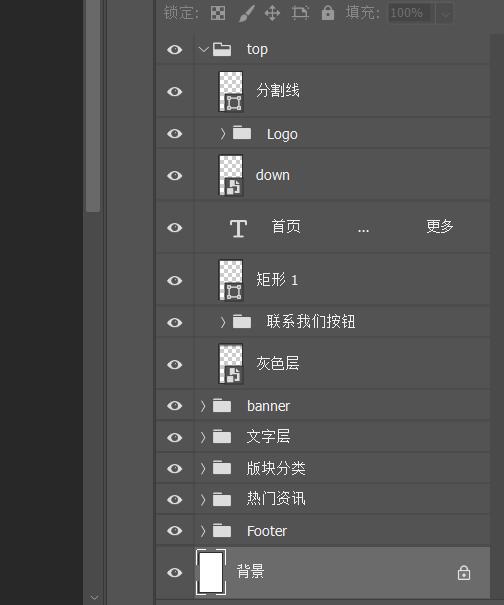
Task: Click the prevent artboard auto-nesting lock icon
Action: point(300,13)
